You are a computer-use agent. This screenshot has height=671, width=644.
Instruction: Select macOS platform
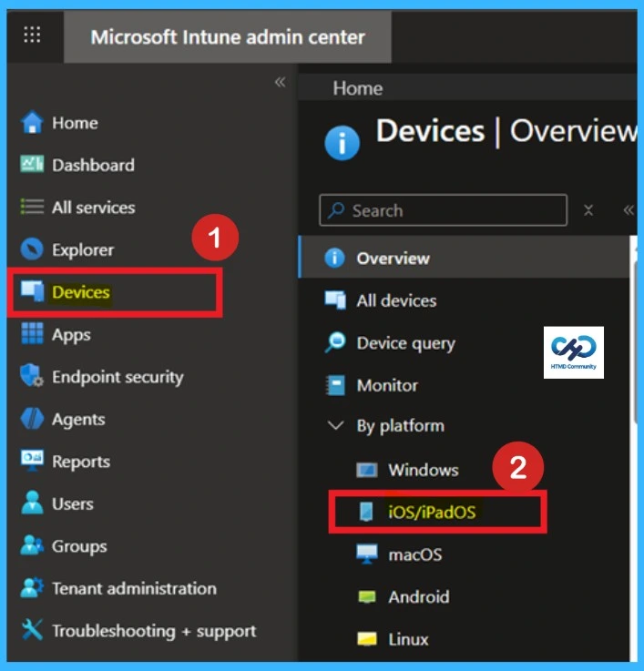415,554
